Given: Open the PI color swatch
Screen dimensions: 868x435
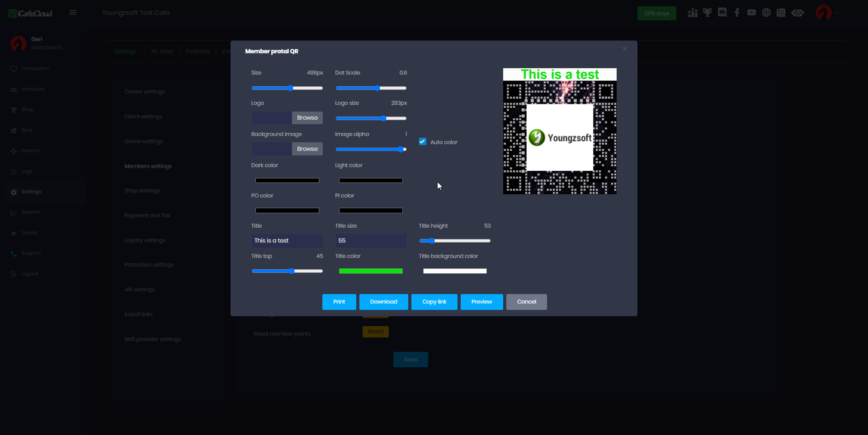Looking at the screenshot, I should pos(371,210).
